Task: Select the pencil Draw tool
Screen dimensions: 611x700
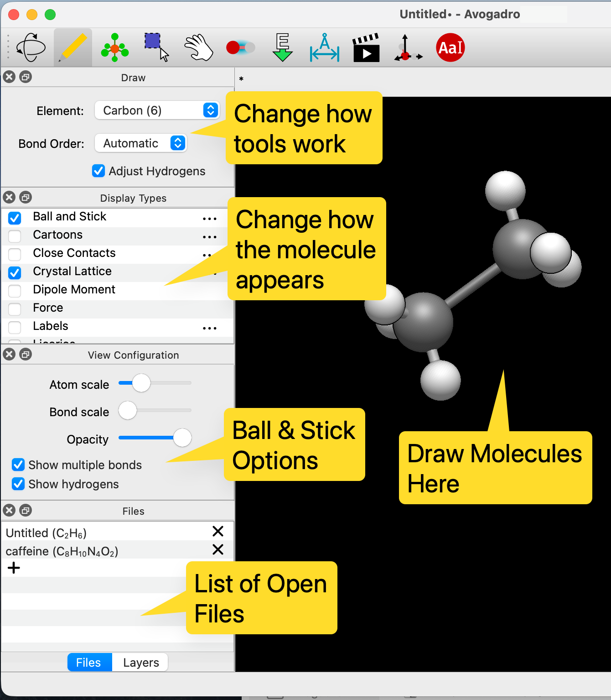Action: [x=72, y=47]
